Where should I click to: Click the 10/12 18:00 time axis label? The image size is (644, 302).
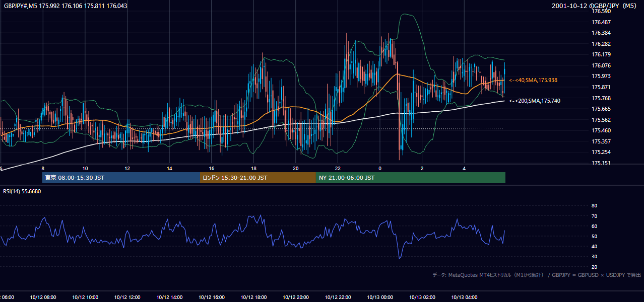253,297
